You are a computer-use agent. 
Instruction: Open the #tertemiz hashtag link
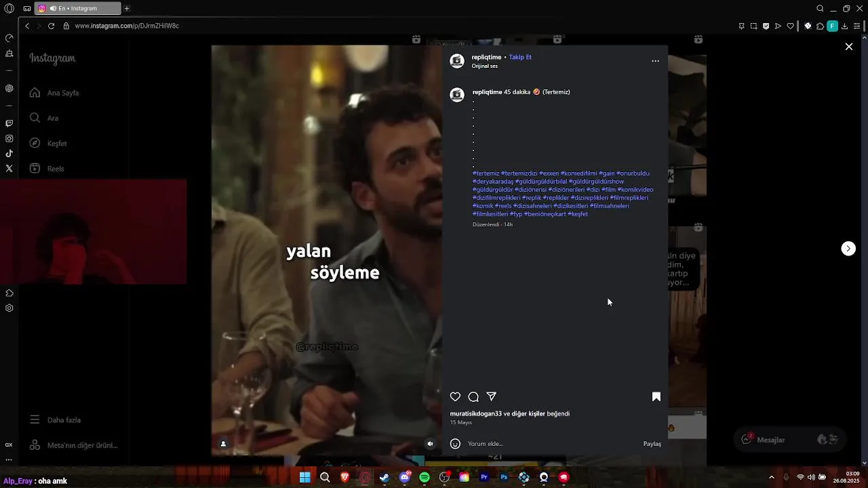coord(486,173)
